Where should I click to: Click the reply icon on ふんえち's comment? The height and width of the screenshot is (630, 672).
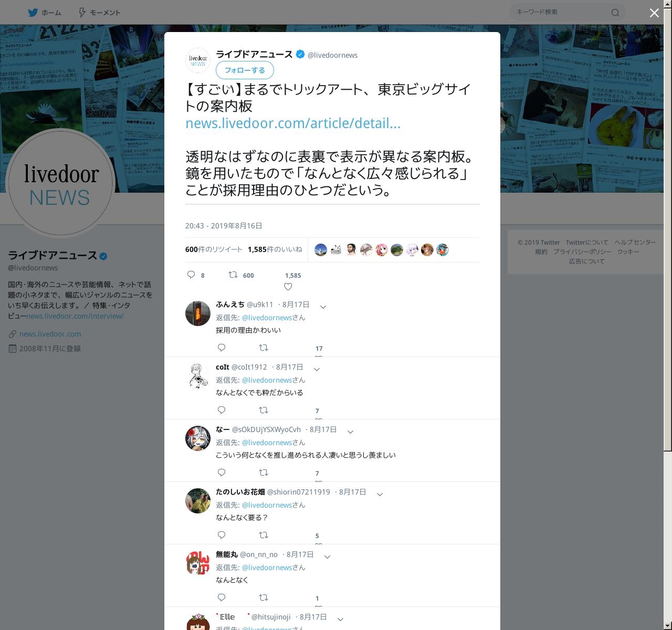click(x=222, y=348)
